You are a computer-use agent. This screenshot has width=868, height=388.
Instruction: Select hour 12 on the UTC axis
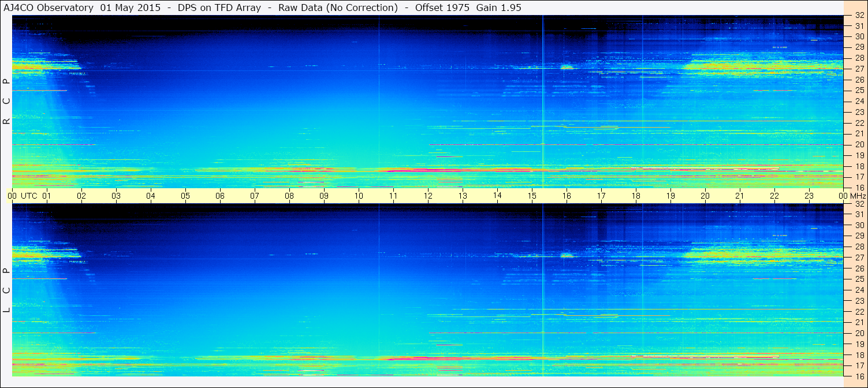coord(428,196)
